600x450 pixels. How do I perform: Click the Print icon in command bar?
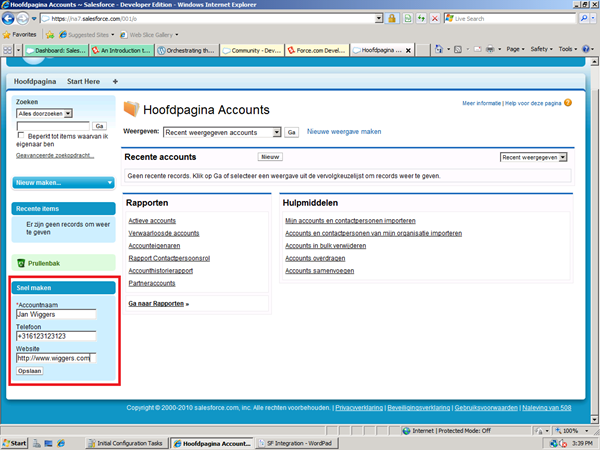490,49
